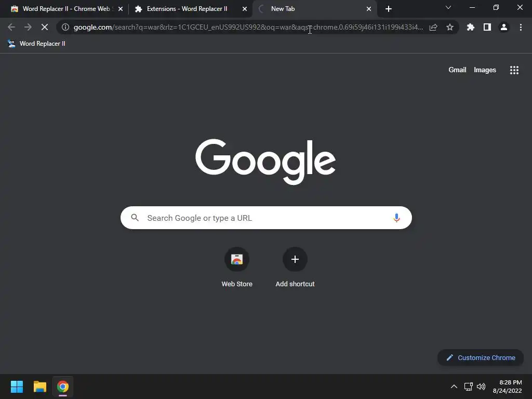Switch to Word Replacer II Chrome Web Store tab
532x399 pixels.
[x=66, y=9]
